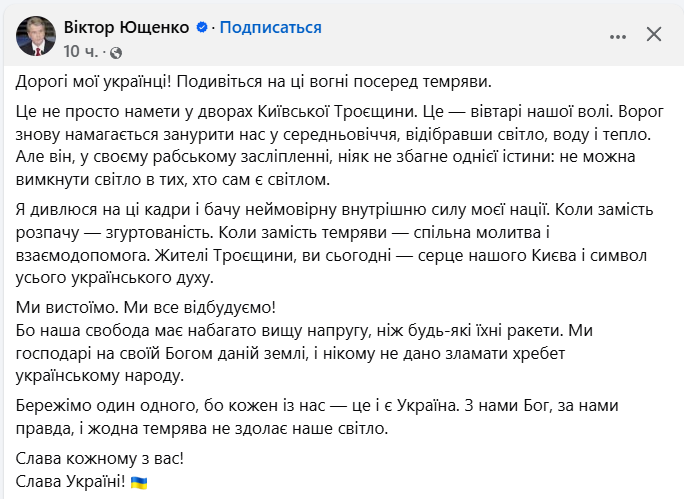Click the opening line "Дорогі мої українці!"
This screenshot has width=684, height=499.
click(96, 81)
